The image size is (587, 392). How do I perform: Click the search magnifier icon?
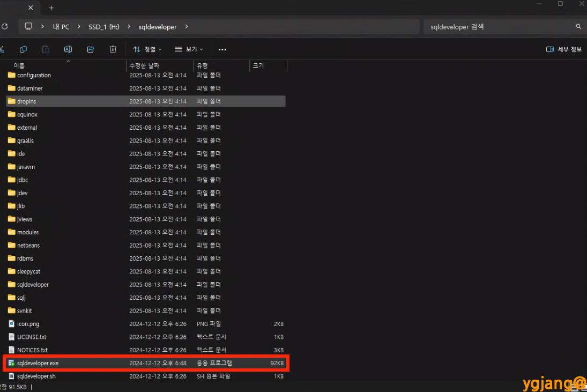tap(578, 27)
